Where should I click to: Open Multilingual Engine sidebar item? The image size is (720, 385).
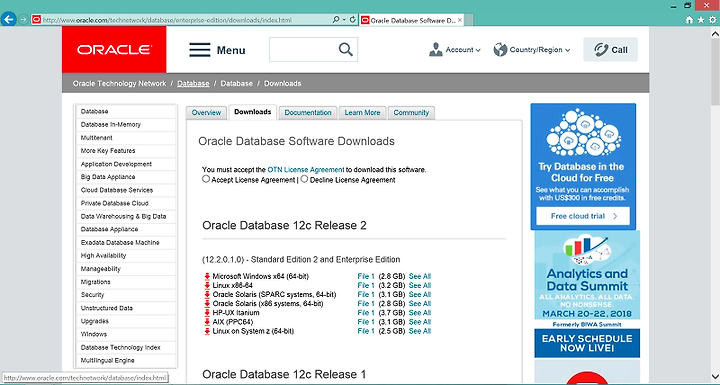coord(125,361)
